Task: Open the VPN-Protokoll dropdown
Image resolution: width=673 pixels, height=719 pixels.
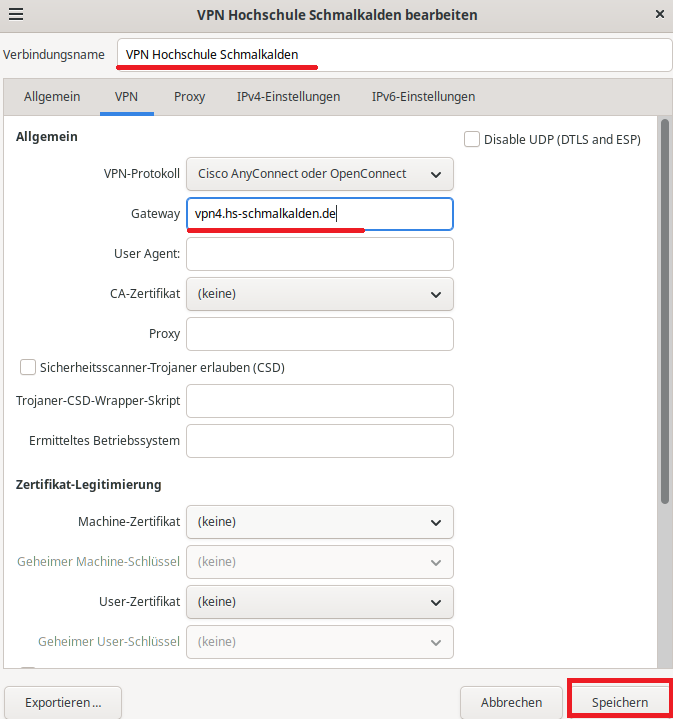Action: tap(320, 174)
